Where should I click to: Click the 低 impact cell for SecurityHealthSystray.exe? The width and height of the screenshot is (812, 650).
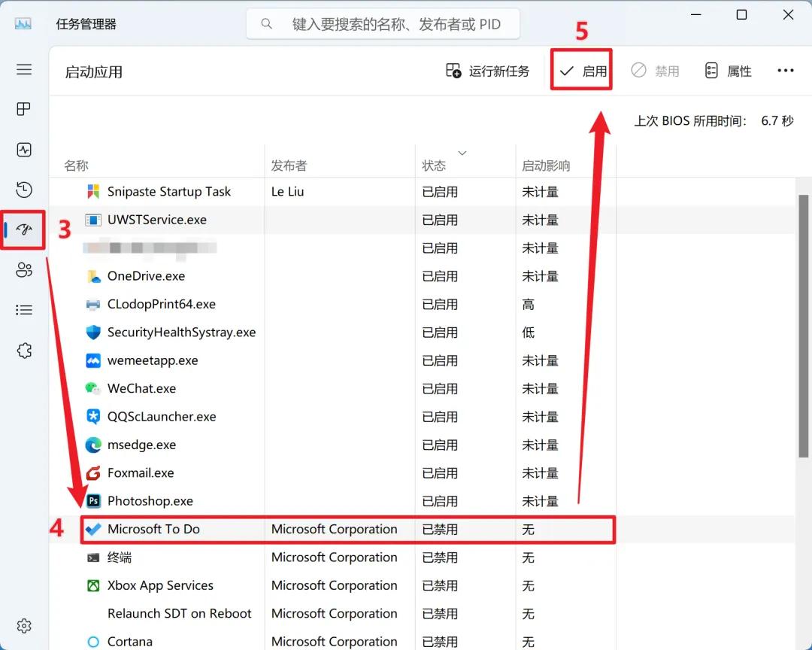[529, 333]
